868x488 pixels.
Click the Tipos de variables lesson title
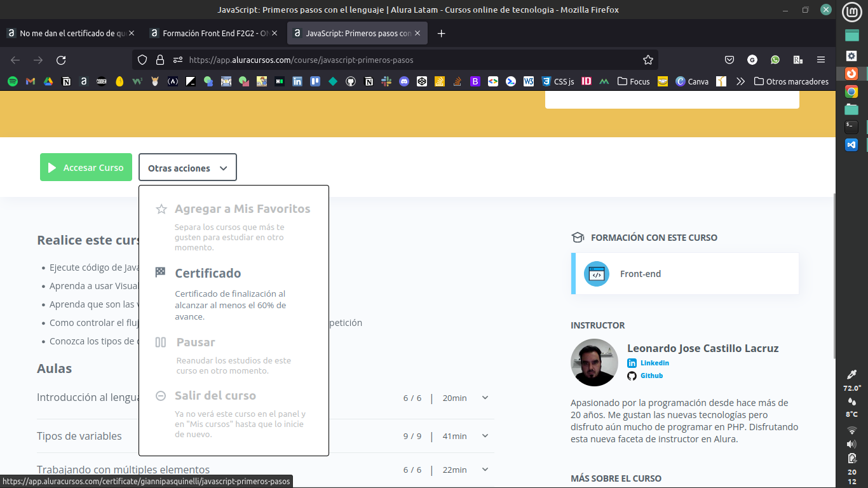click(x=79, y=436)
